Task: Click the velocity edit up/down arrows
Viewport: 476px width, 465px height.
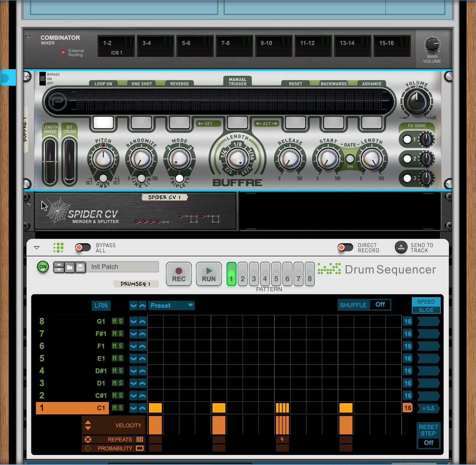Action: click(x=88, y=425)
